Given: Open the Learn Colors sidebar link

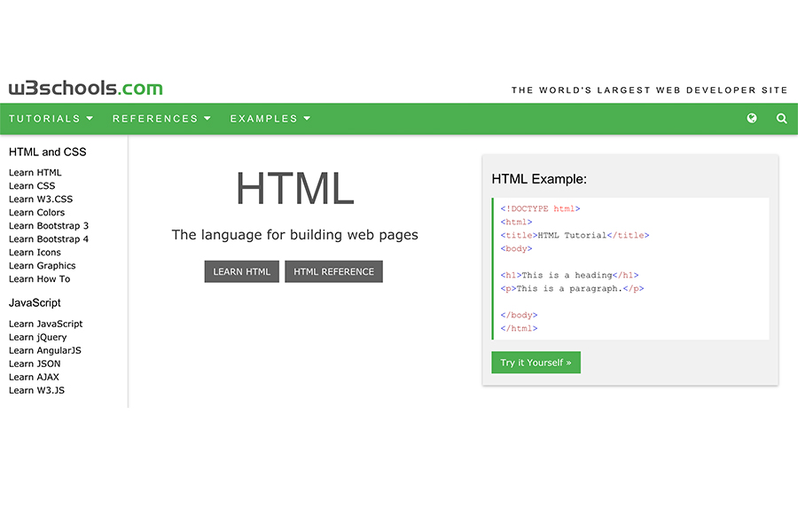Looking at the screenshot, I should click(x=36, y=212).
